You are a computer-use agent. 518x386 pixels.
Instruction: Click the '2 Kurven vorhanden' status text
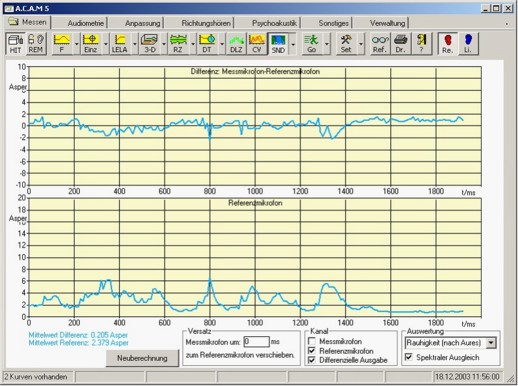[x=36, y=377]
